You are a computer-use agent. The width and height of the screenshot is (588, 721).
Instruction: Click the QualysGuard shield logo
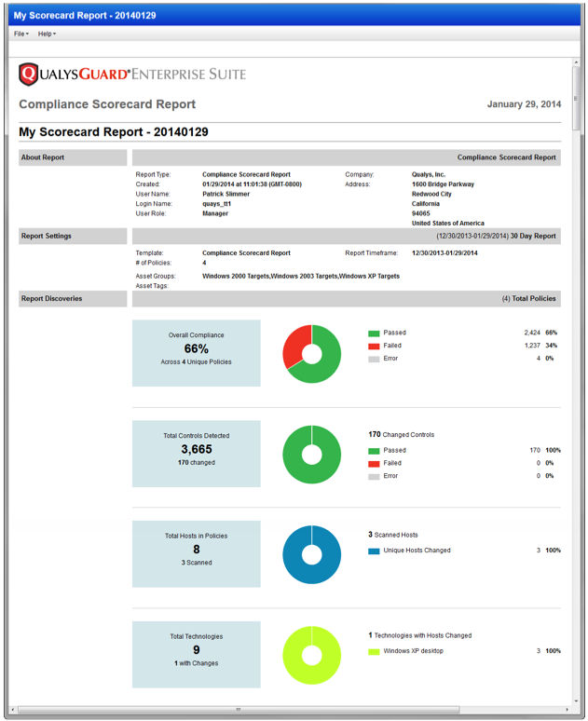[29, 74]
